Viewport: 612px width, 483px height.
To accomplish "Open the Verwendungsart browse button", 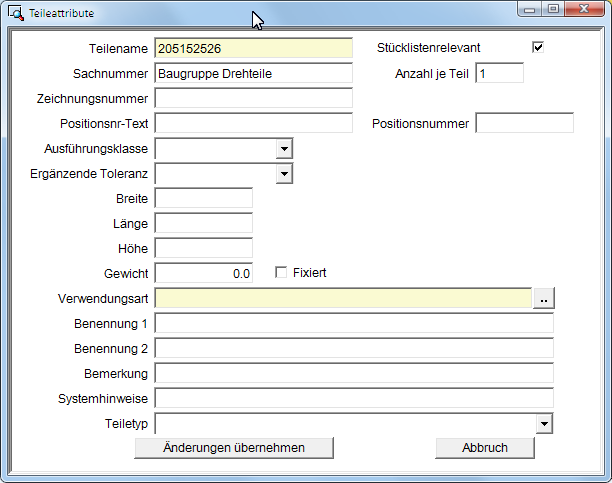I will (542, 298).
